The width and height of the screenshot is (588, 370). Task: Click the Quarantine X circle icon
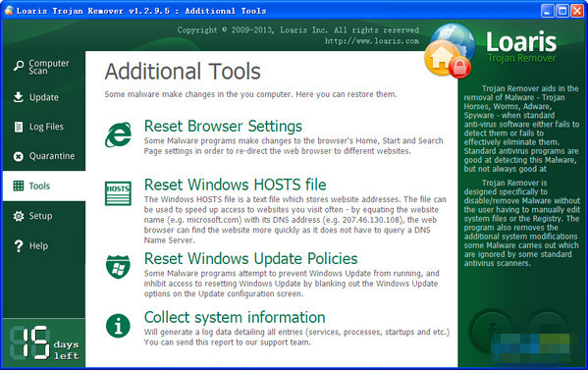point(18,156)
